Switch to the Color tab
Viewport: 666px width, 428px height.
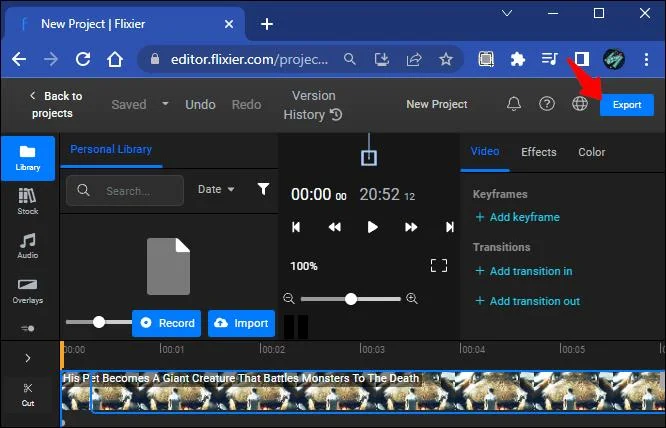[x=591, y=152]
